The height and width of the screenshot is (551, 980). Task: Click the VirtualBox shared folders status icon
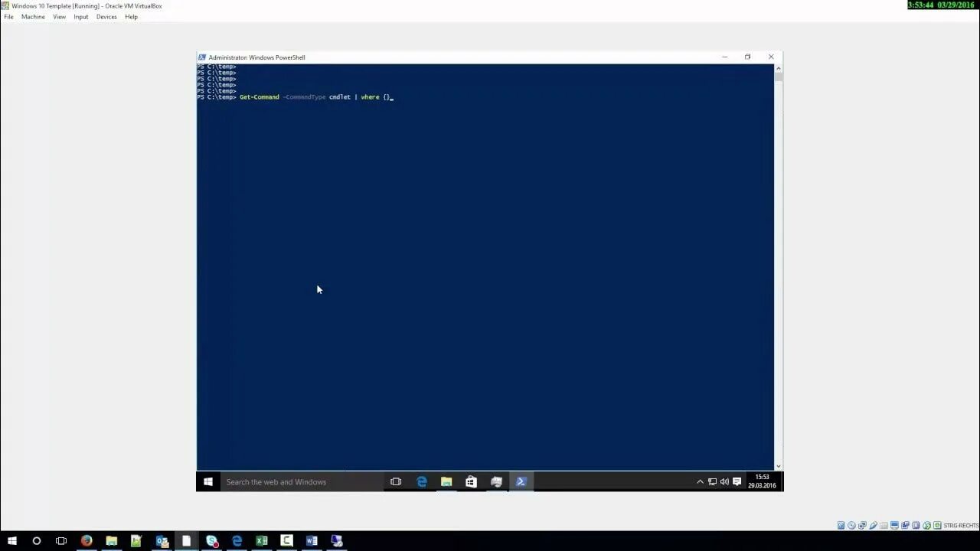coord(884,525)
